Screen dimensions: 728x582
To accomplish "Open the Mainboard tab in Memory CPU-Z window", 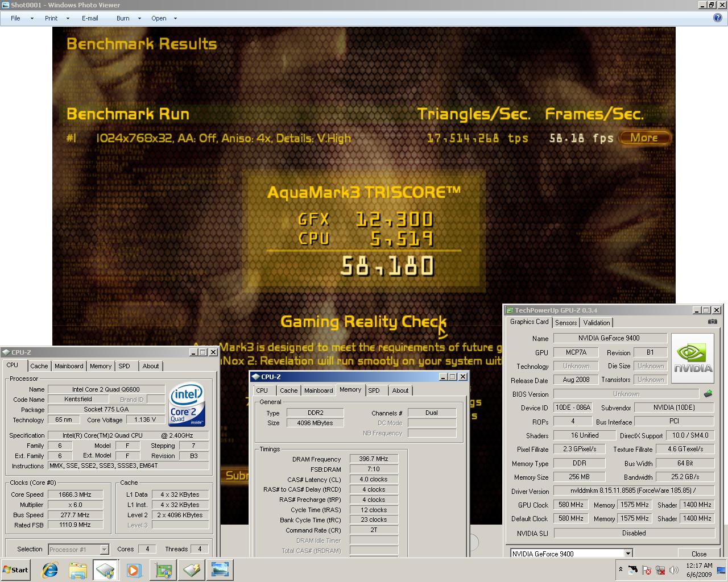I will 318,390.
